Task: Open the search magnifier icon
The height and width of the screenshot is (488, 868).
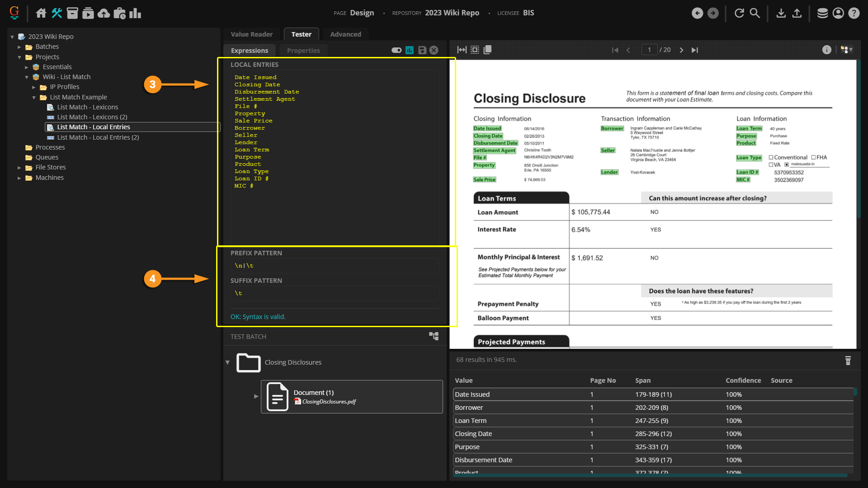Action: pos(755,13)
